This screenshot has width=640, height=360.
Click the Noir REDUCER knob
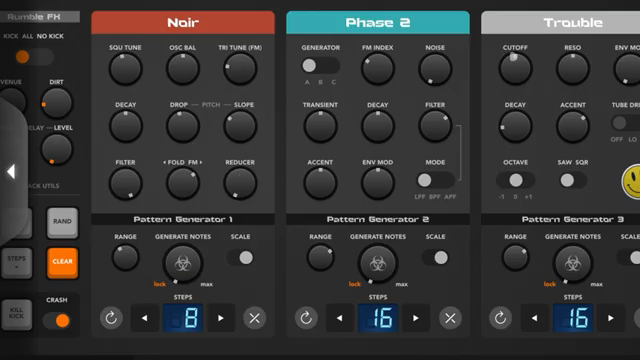240,183
